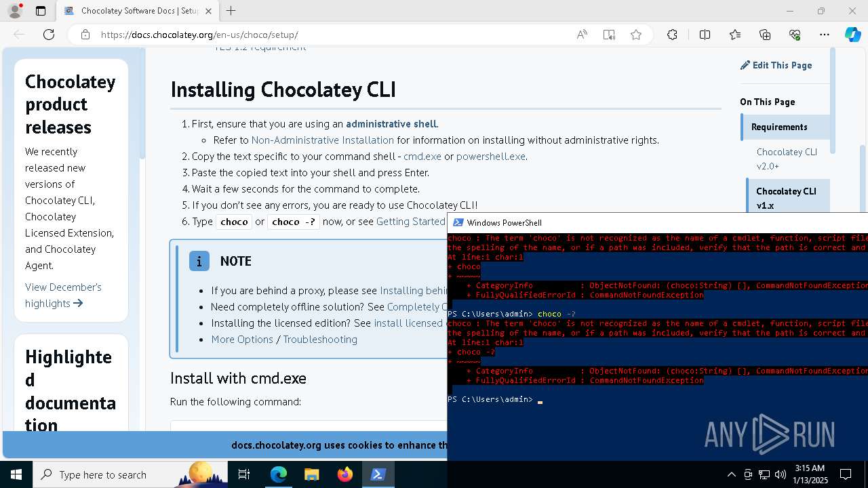Open tab actions menu icon
Screen dimensions: 868x488
(x=41, y=11)
